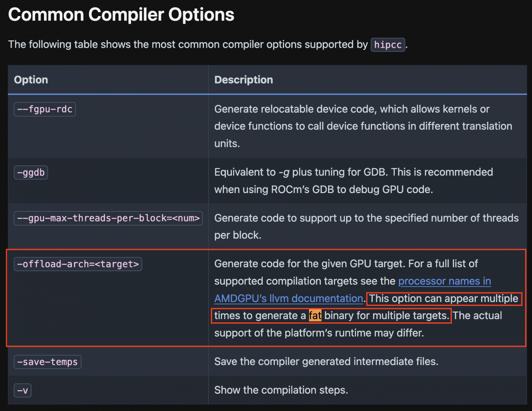
Task: Click the hipcc inline code in intro
Action: 388,45
